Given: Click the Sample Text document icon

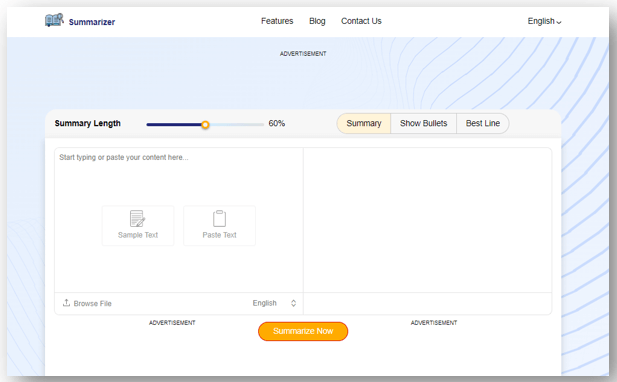Looking at the screenshot, I should pyautogui.click(x=137, y=218).
